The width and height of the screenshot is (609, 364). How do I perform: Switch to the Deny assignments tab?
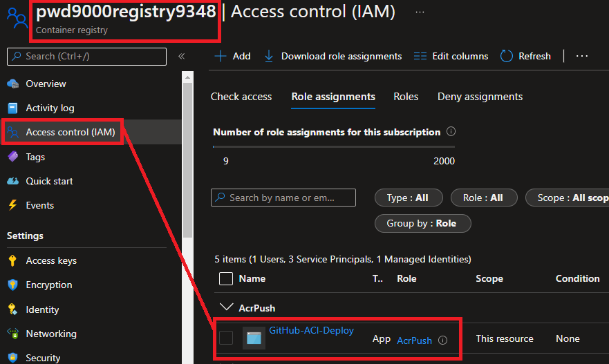pos(480,97)
